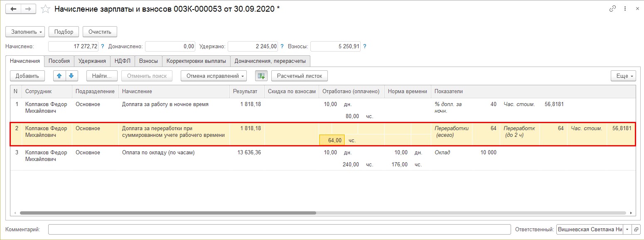Switch to the НДФЛ tab
Viewport: 644px width, 240px height.
coord(123,61)
